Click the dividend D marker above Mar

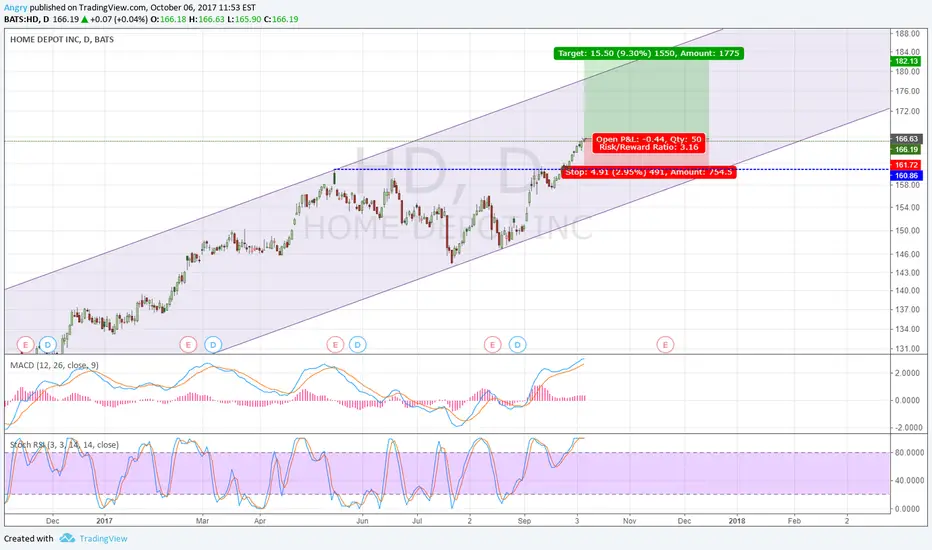213,344
